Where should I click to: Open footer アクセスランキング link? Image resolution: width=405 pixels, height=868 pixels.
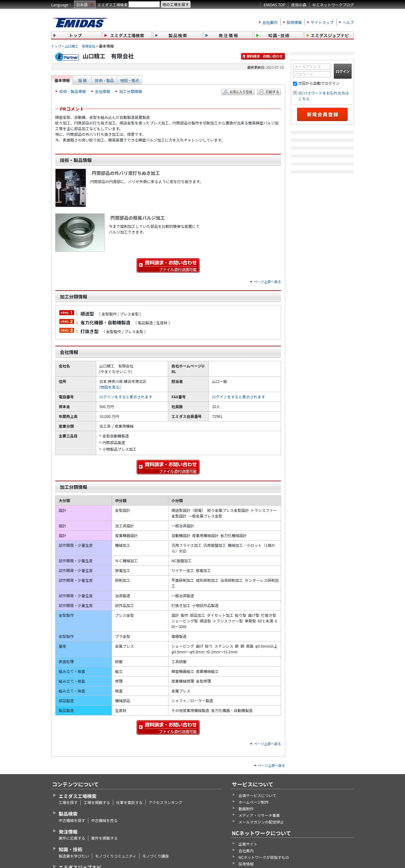[165, 803]
